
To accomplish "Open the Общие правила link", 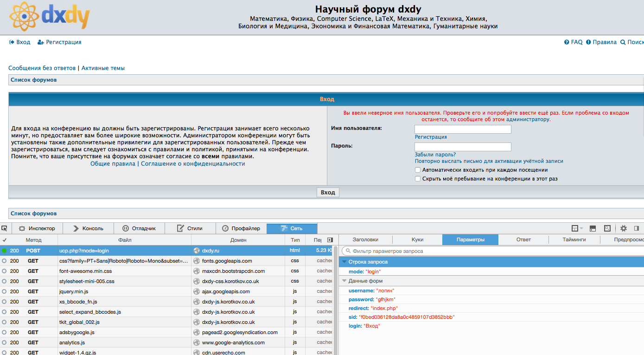I will coord(113,164).
